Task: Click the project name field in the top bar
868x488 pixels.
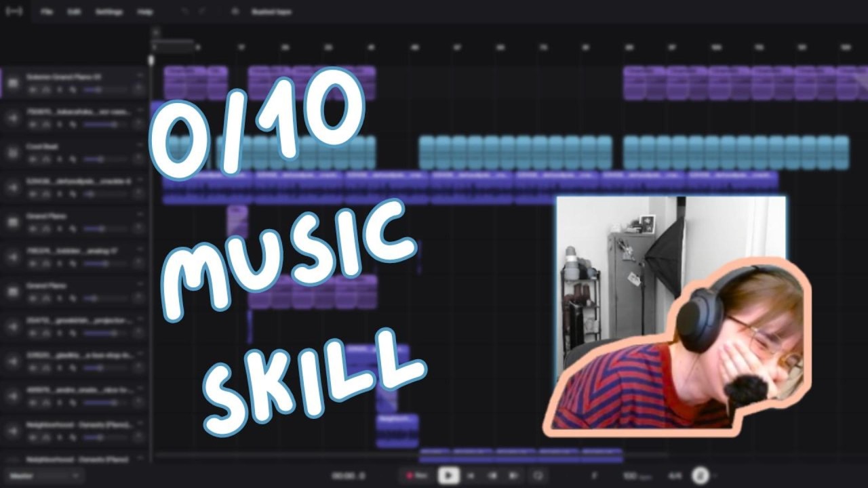Action: pos(271,12)
